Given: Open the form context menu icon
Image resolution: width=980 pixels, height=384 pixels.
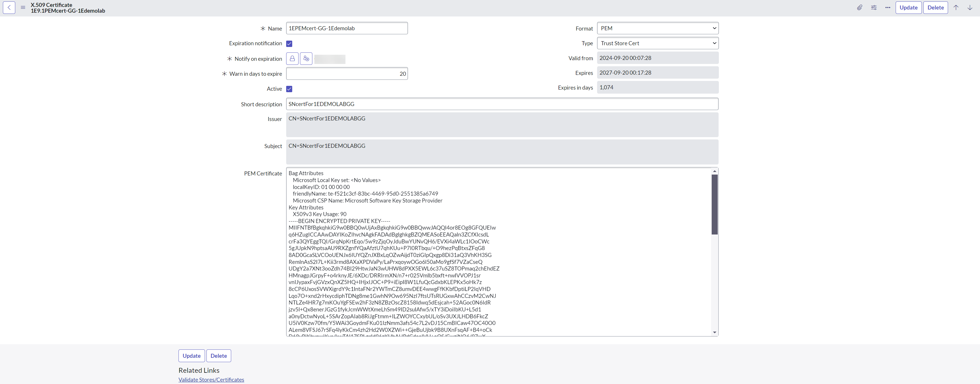Looking at the screenshot, I should coord(23,7).
